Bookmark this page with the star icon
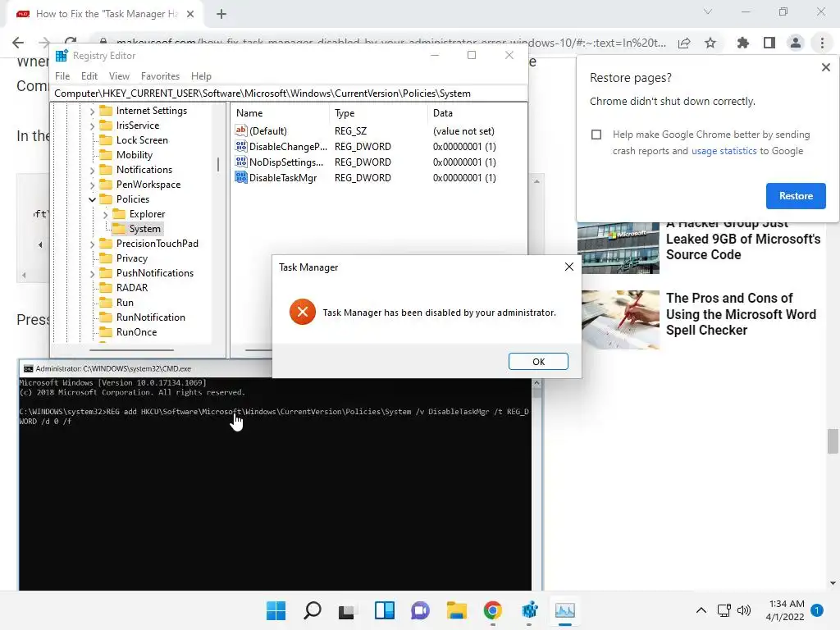This screenshot has height=630, width=840. [710, 43]
